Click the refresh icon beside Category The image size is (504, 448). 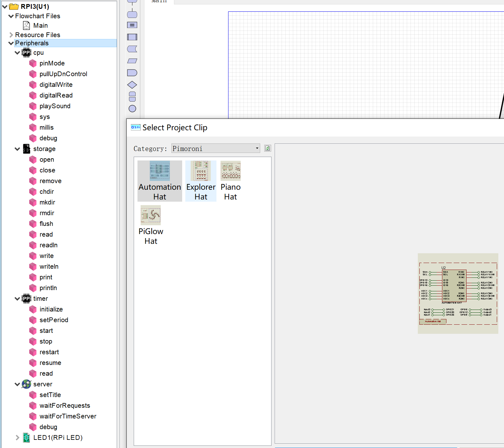coord(267,148)
